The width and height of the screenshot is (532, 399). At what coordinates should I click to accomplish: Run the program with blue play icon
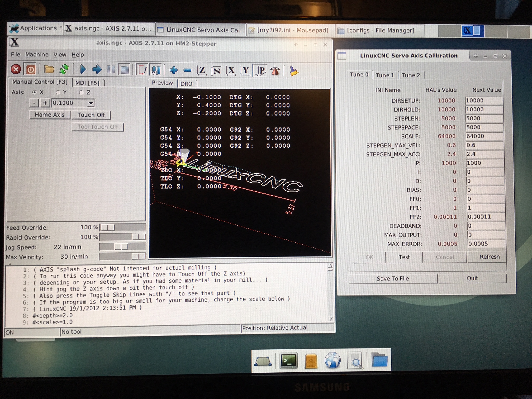point(83,70)
